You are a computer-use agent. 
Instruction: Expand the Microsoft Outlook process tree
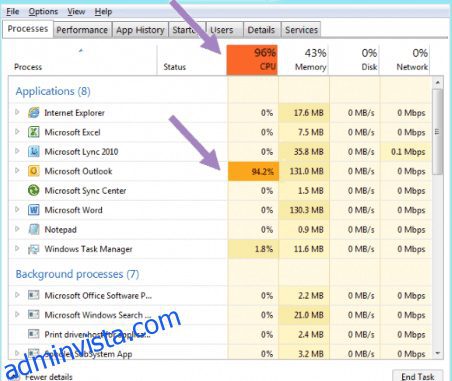point(17,171)
